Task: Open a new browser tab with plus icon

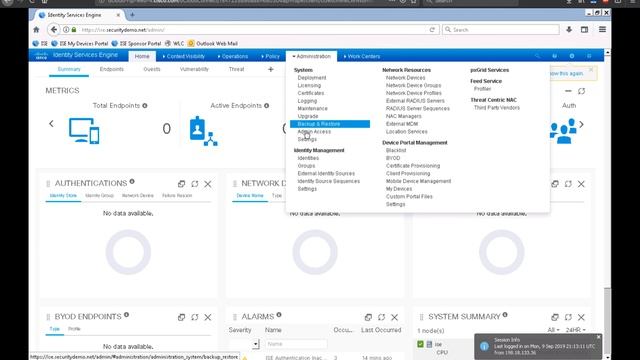Action: [x=132, y=15]
